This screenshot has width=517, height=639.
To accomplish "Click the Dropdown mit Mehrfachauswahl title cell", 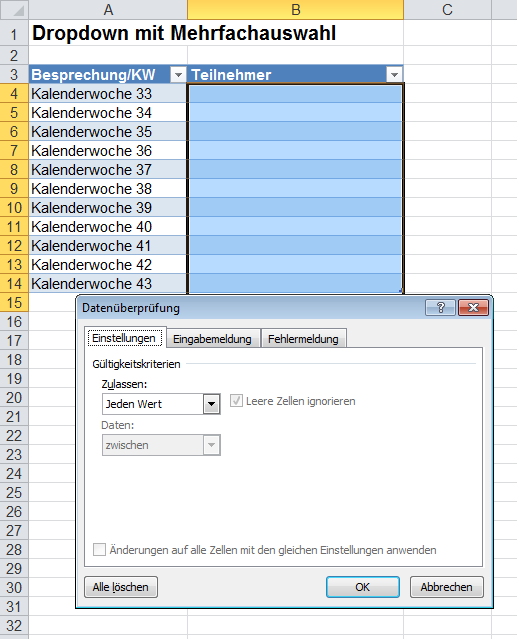I will (184, 33).
